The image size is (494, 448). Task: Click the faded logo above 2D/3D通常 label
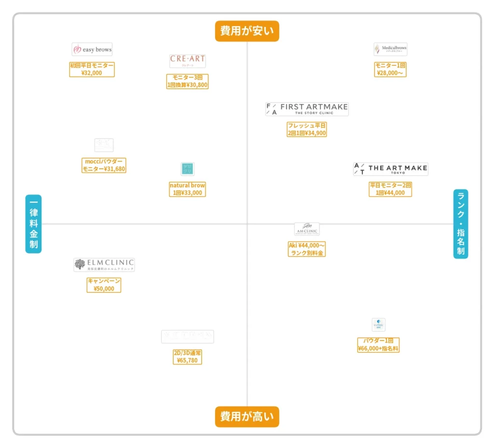tap(188, 337)
